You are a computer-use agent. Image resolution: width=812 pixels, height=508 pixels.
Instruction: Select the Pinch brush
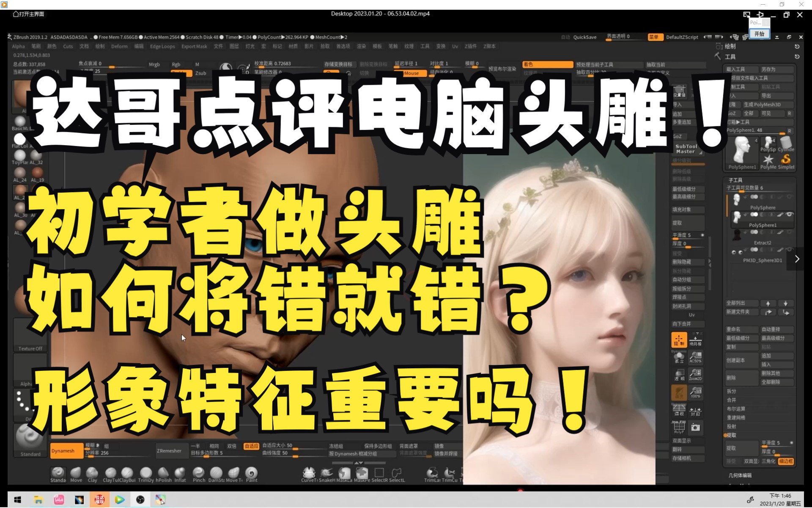click(x=199, y=474)
